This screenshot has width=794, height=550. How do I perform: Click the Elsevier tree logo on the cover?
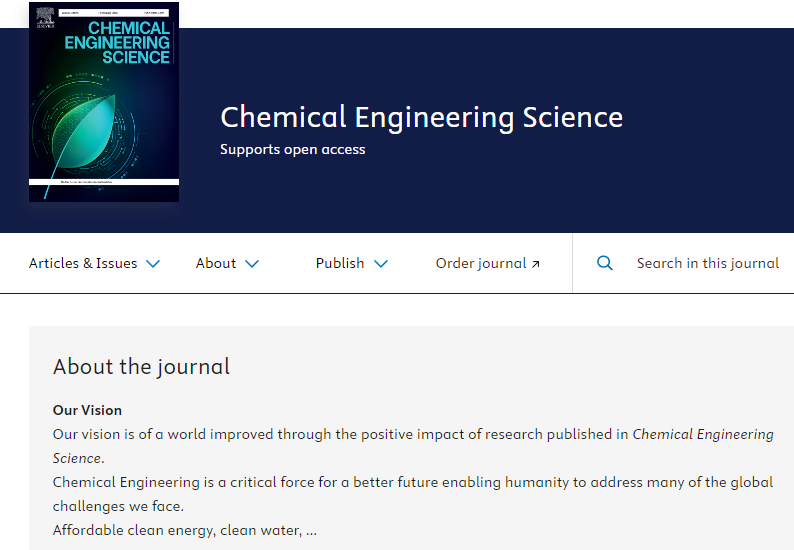(x=45, y=18)
